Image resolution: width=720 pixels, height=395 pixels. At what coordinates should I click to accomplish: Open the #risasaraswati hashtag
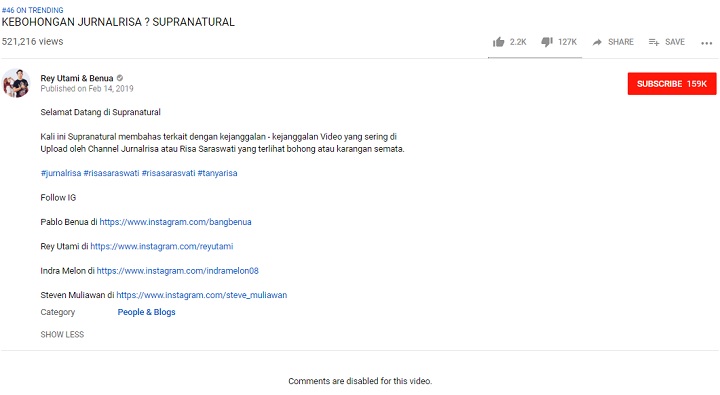111,173
